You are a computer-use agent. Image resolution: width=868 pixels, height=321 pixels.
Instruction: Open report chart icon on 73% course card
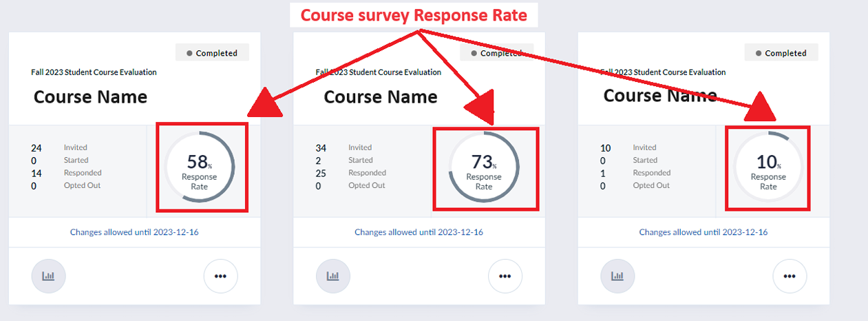click(x=332, y=276)
